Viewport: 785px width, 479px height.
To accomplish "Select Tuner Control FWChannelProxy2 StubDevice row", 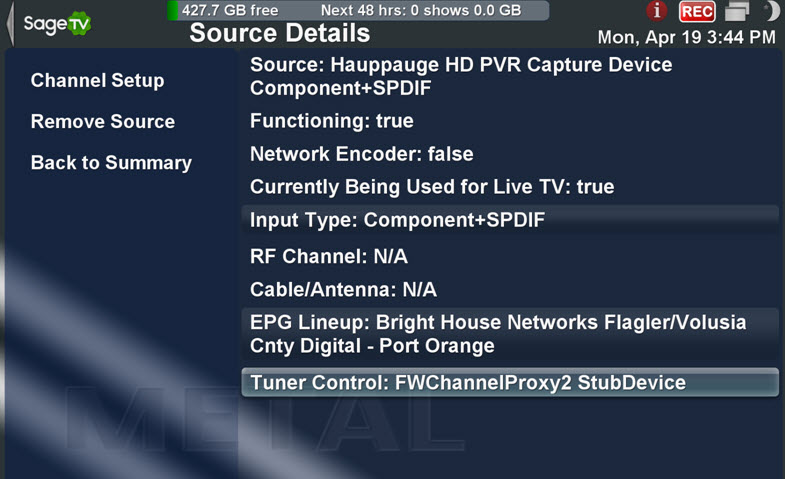I will click(x=510, y=383).
